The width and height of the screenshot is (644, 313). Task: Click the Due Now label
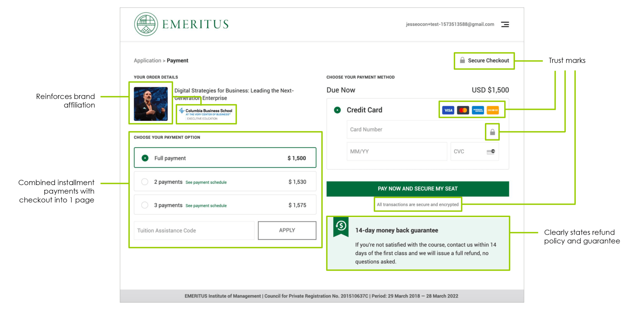341,90
